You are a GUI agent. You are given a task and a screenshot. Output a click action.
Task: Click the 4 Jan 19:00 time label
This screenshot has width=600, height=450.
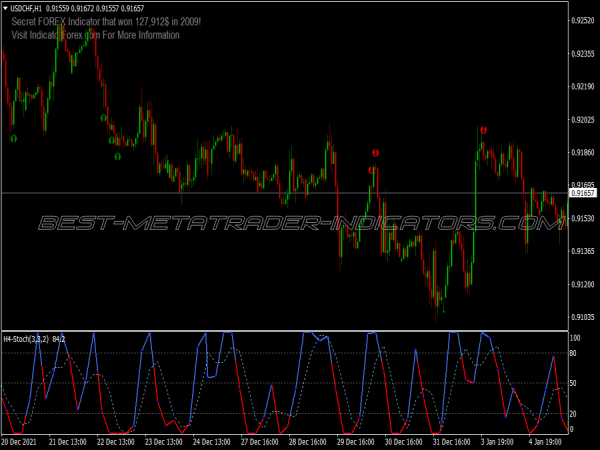click(x=545, y=442)
